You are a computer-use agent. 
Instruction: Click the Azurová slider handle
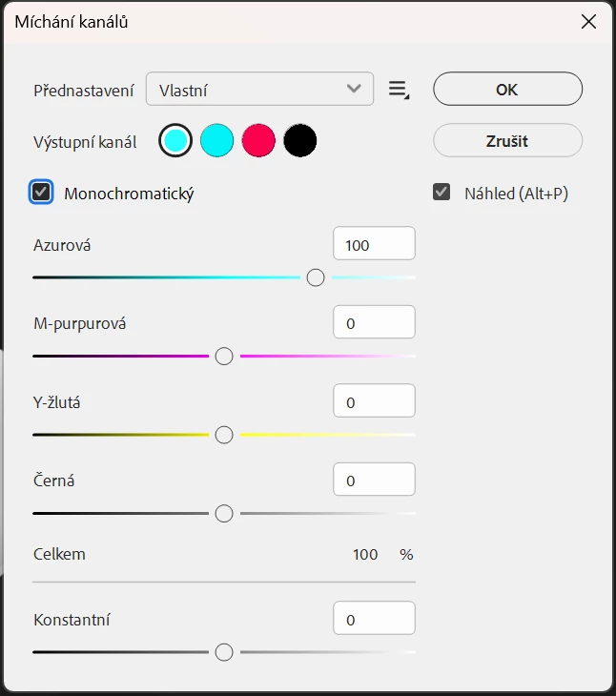point(316,277)
